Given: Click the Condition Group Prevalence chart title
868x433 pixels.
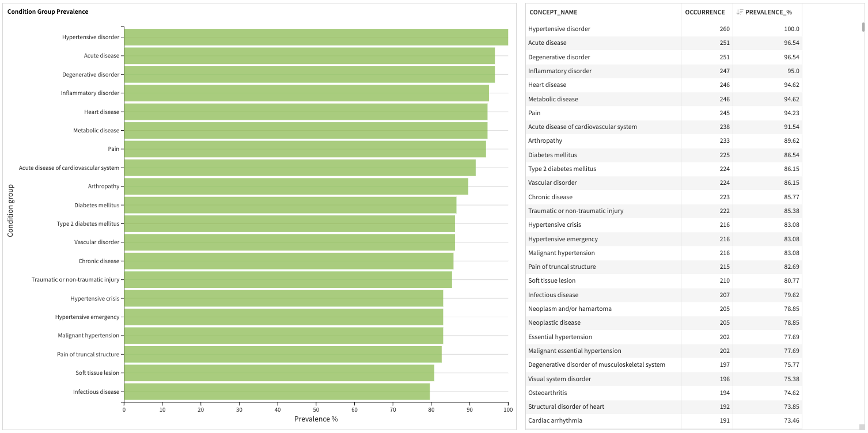Looking at the screenshot, I should click(47, 11).
